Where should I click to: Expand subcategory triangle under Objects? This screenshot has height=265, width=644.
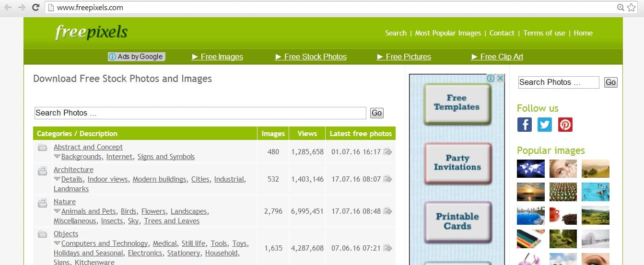[57, 243]
